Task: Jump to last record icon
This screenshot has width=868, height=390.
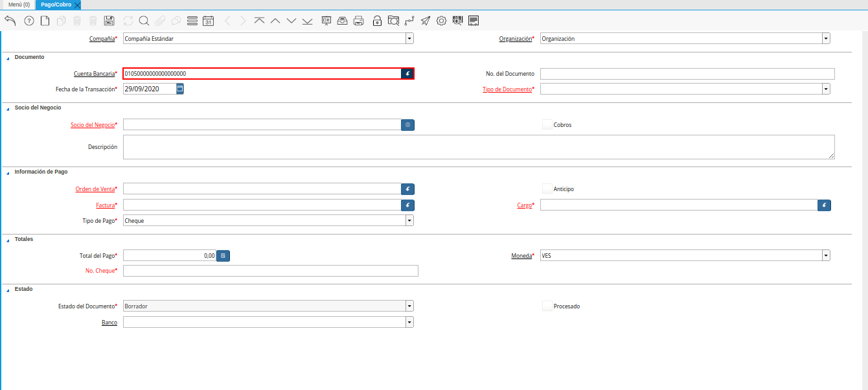Action: click(307, 21)
